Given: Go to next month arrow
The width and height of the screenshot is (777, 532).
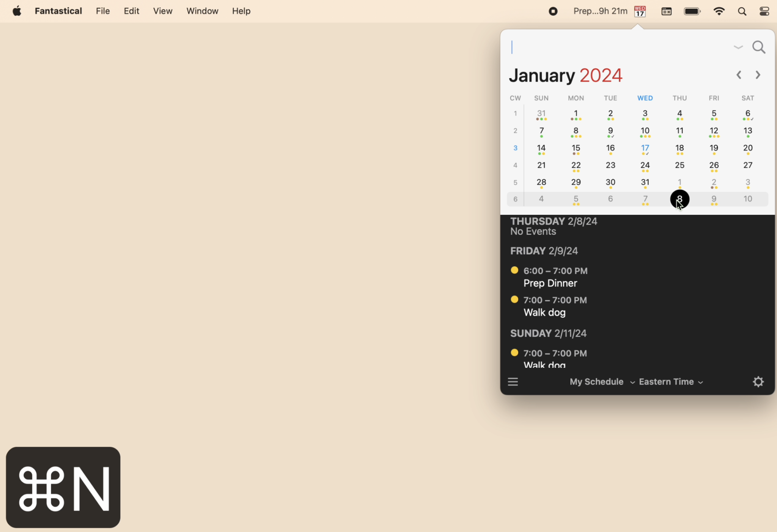Looking at the screenshot, I should pos(758,75).
